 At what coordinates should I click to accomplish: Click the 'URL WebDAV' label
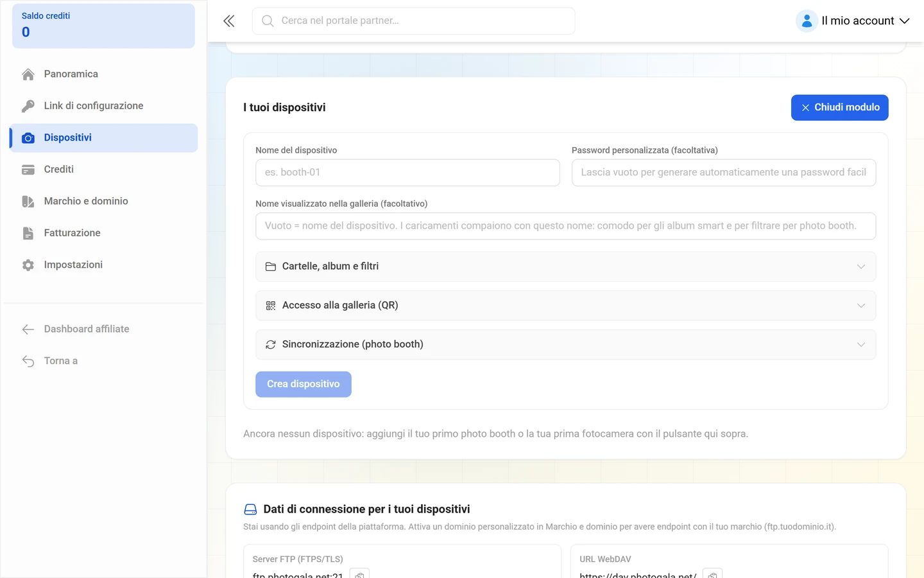605,559
